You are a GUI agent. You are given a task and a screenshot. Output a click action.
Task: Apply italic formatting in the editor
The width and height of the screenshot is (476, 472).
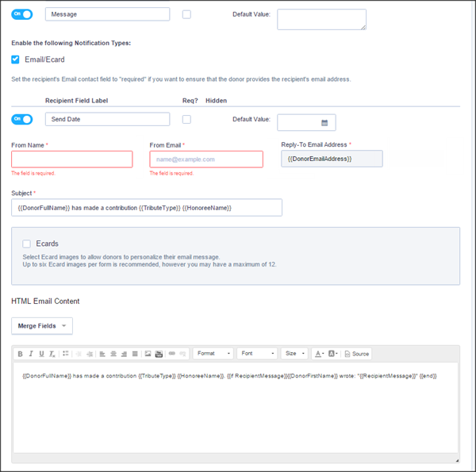[31, 354]
